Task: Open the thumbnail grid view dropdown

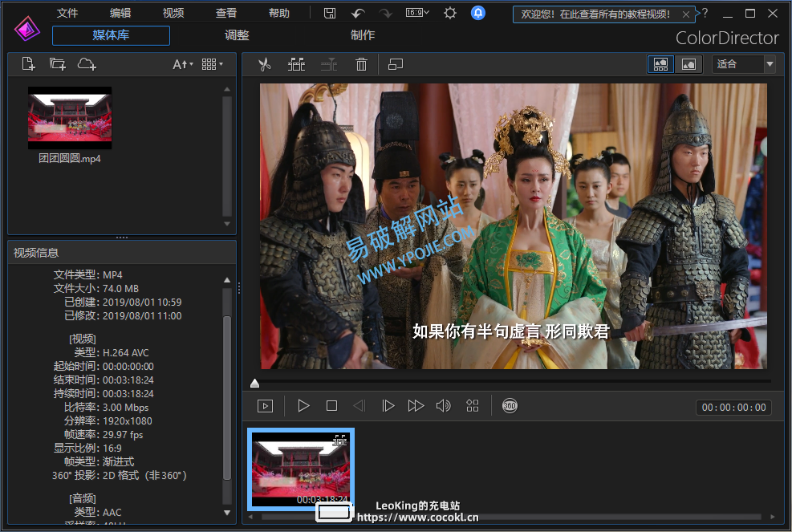Action: pyautogui.click(x=212, y=64)
